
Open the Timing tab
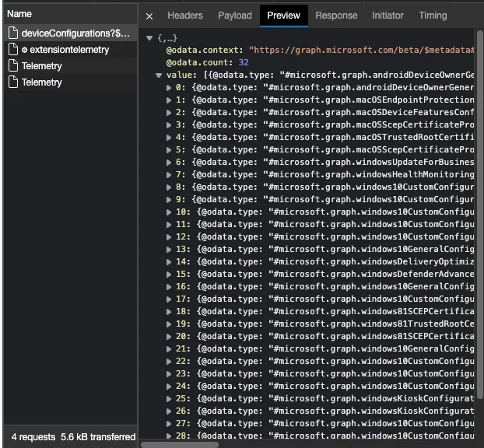[x=433, y=16]
